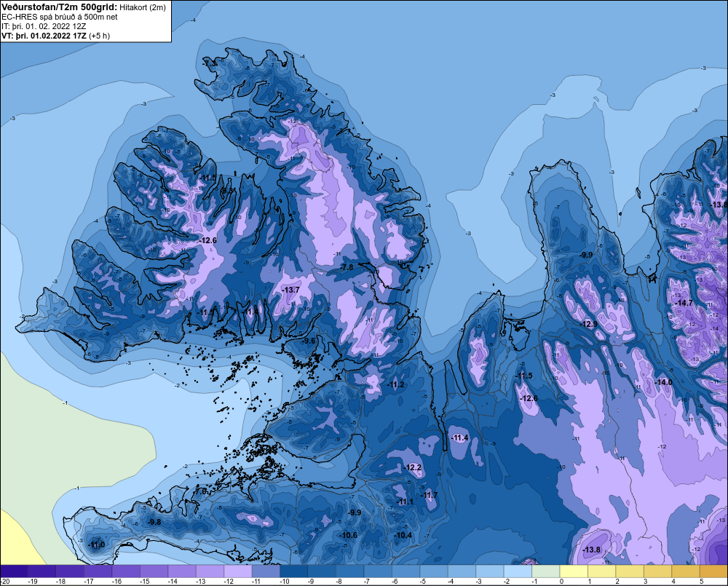The height and width of the screenshot is (586, 728).
Task: Click the "-20" tick label in the legend
Action: coord(5,582)
